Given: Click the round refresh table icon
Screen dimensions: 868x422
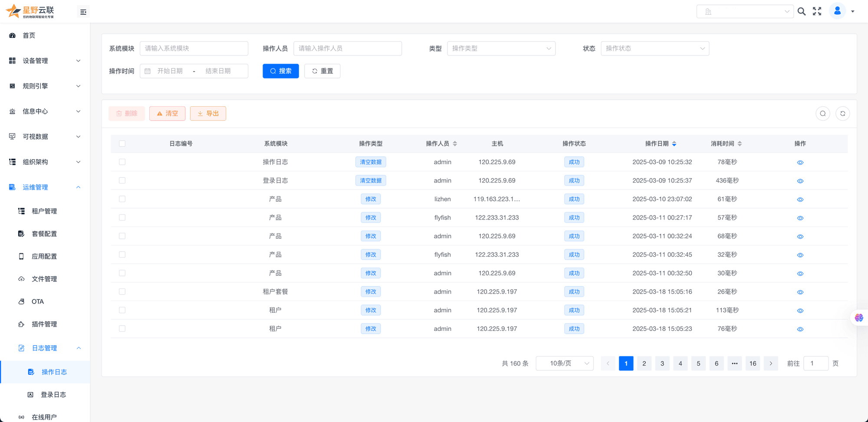Looking at the screenshot, I should 842,114.
